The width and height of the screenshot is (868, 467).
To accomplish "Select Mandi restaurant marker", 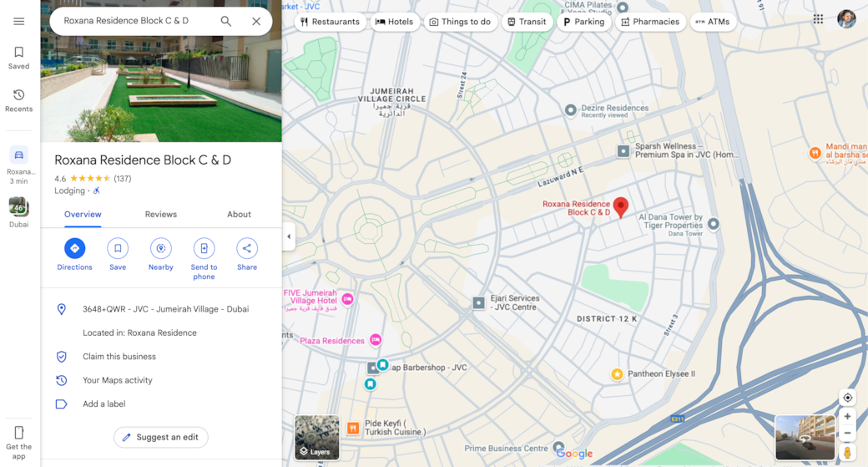I will point(815,153).
